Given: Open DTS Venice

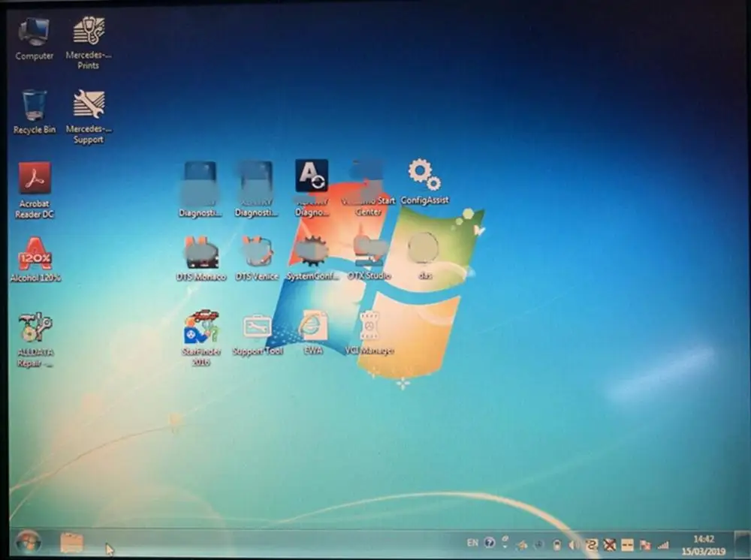Looking at the screenshot, I should [257, 258].
